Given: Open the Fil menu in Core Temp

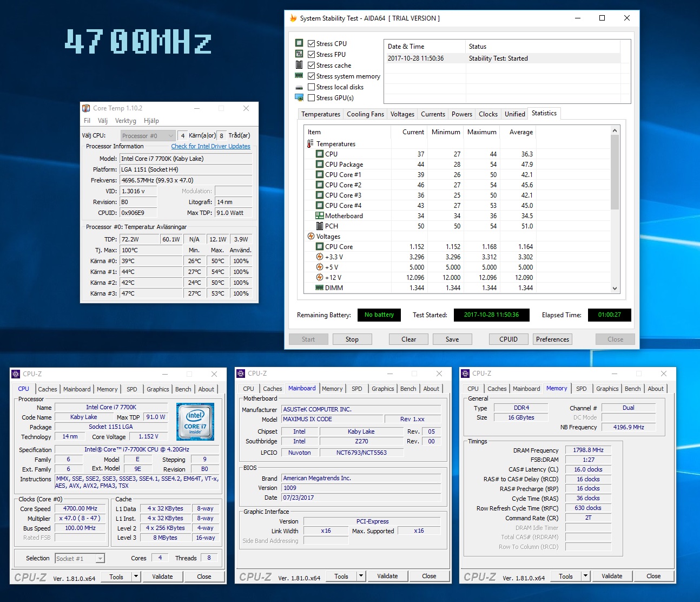Looking at the screenshot, I should (x=87, y=121).
